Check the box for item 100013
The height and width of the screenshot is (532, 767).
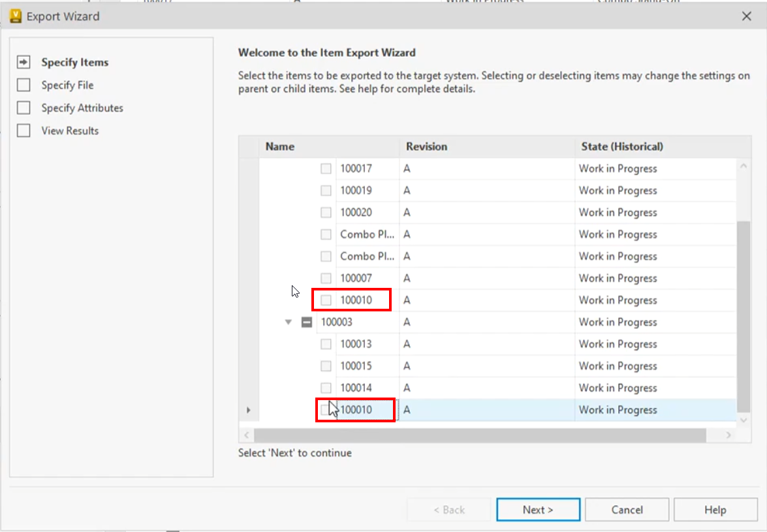(325, 344)
